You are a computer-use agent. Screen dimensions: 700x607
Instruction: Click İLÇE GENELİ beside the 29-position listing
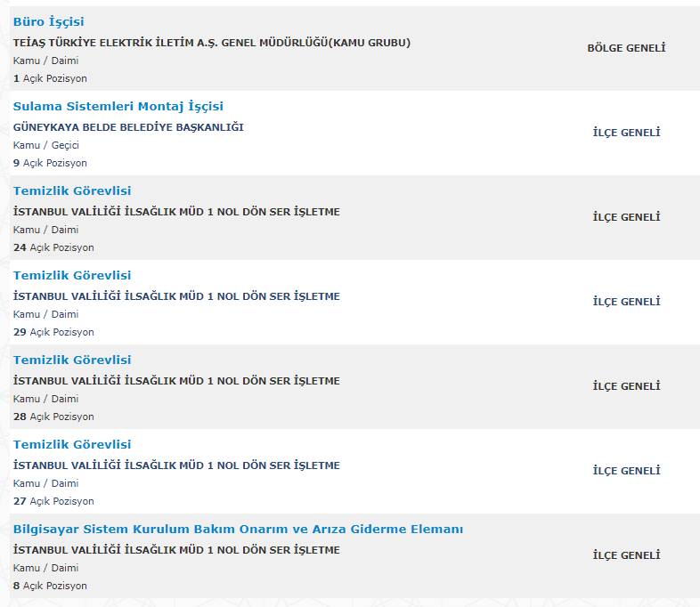pos(626,302)
